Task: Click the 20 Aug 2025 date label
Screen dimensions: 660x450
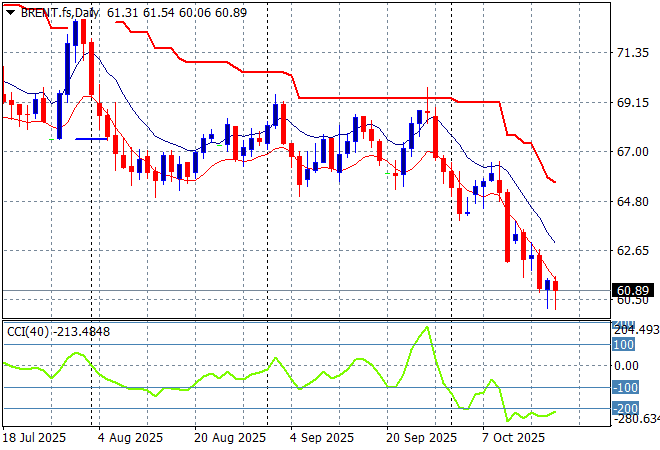Action: coord(228,437)
